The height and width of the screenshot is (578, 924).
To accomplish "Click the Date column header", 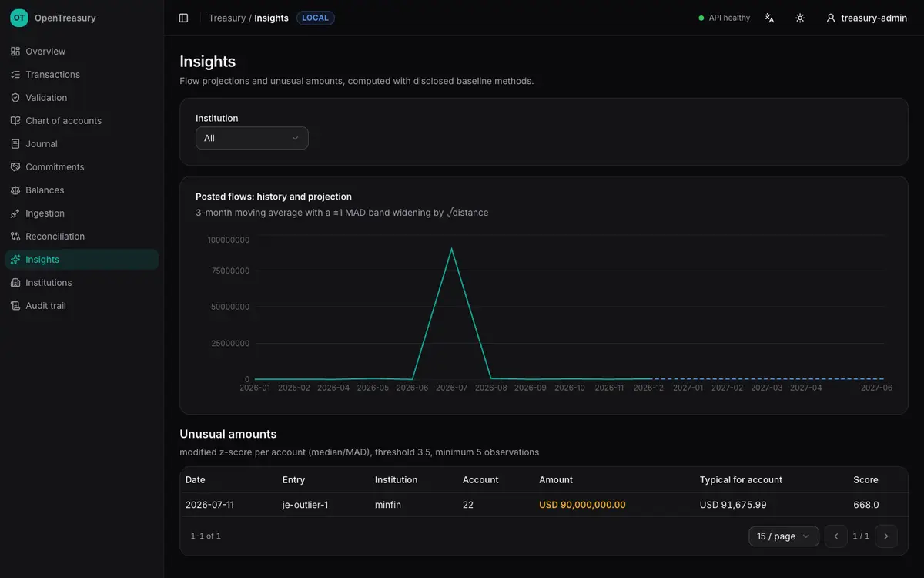I will [196, 479].
